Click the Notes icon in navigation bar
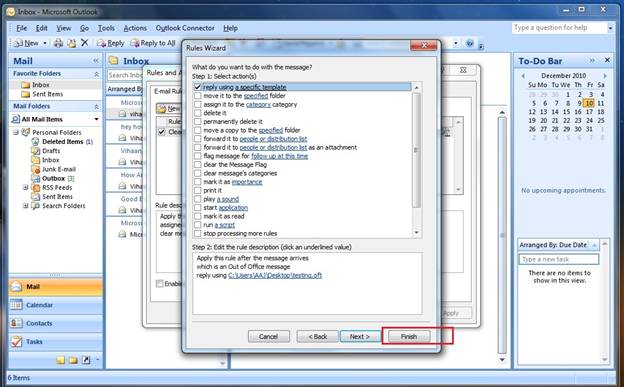Screen dimensions: 624x387 click(x=60, y=360)
